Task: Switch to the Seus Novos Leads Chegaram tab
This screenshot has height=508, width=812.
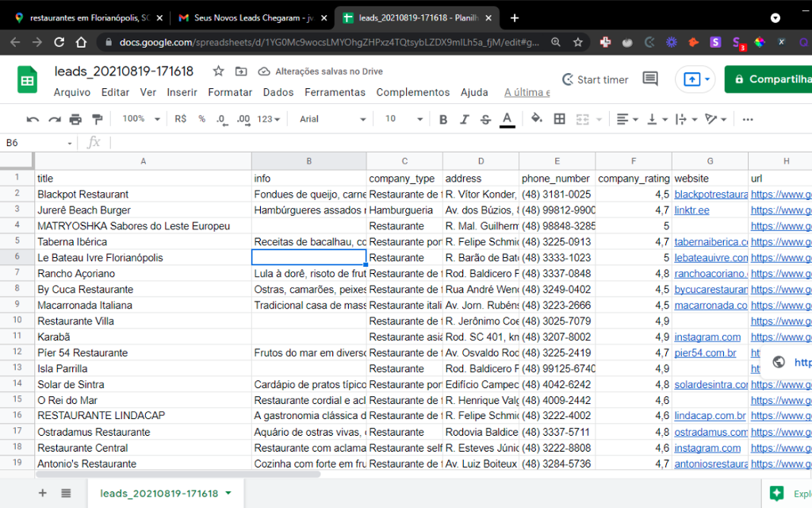Action: tap(254, 18)
